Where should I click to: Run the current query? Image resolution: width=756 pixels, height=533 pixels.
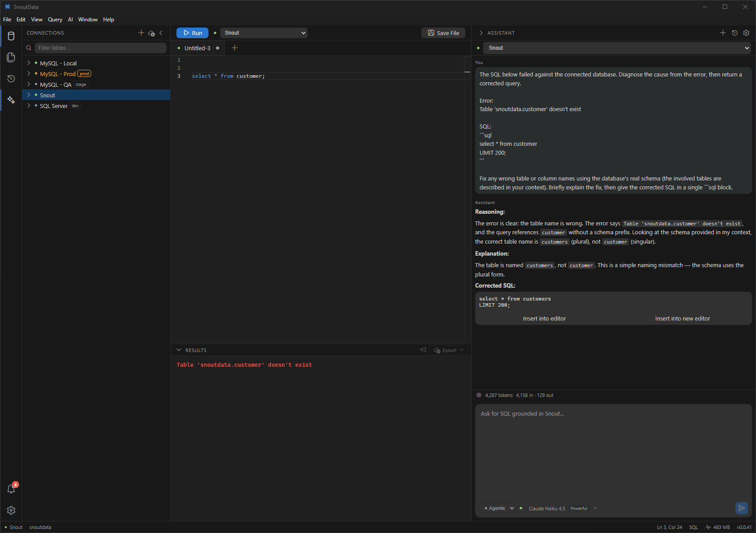(192, 33)
